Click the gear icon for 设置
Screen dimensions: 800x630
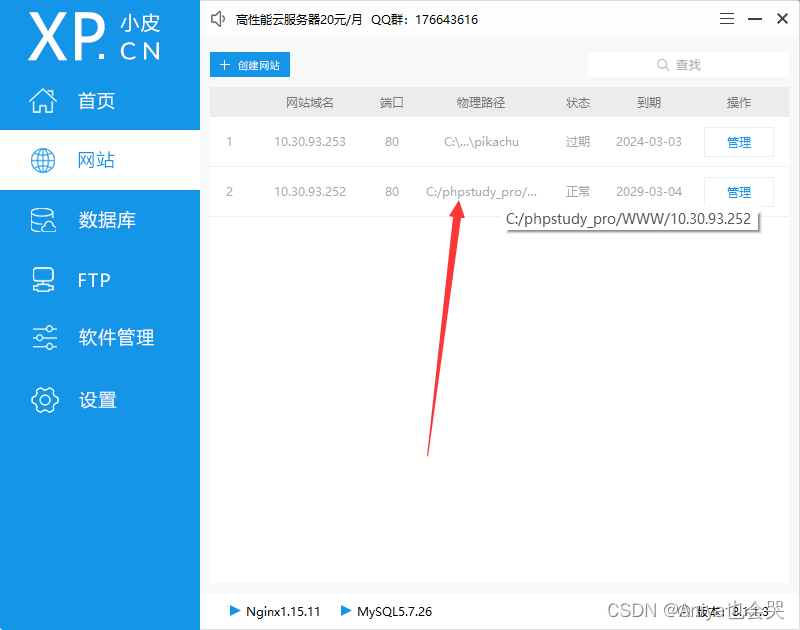click(x=45, y=399)
